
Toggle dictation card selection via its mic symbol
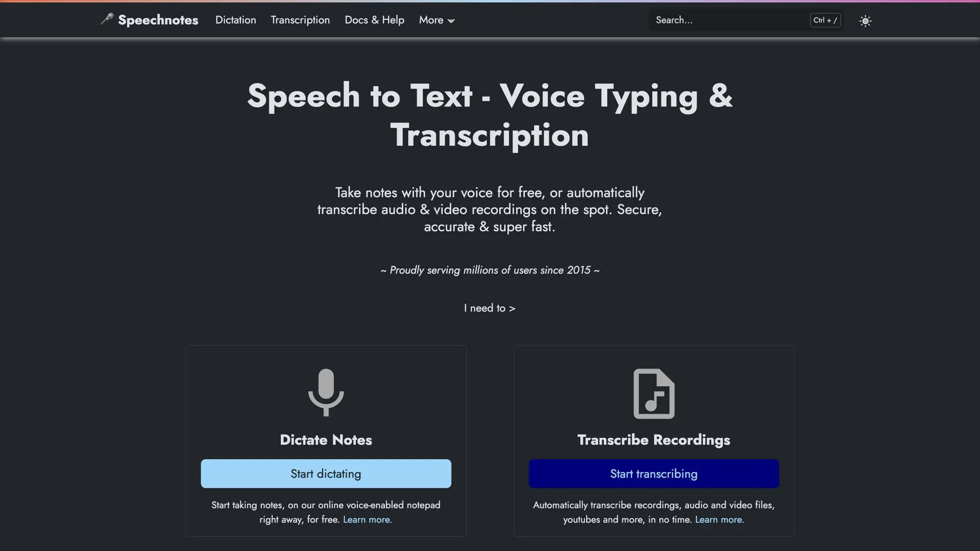[326, 393]
